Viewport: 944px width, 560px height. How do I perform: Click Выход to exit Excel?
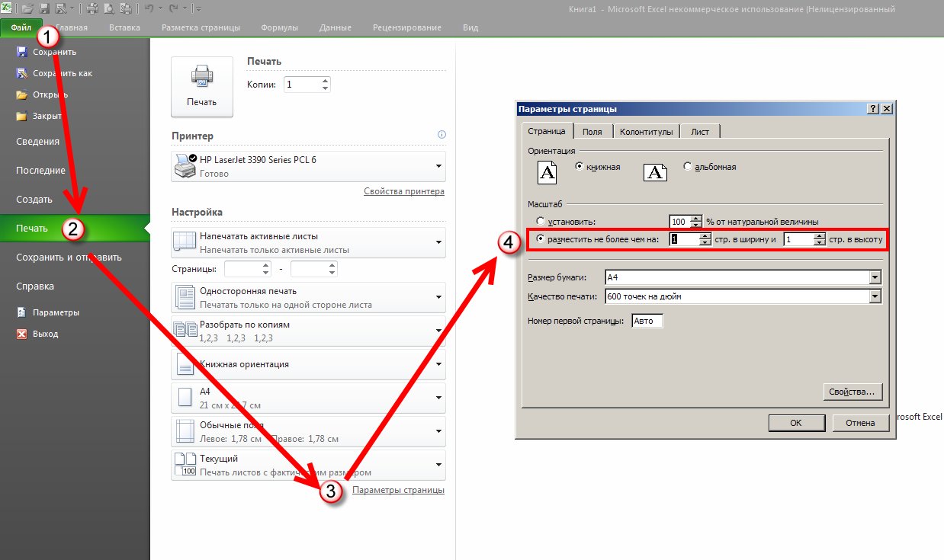(37, 334)
